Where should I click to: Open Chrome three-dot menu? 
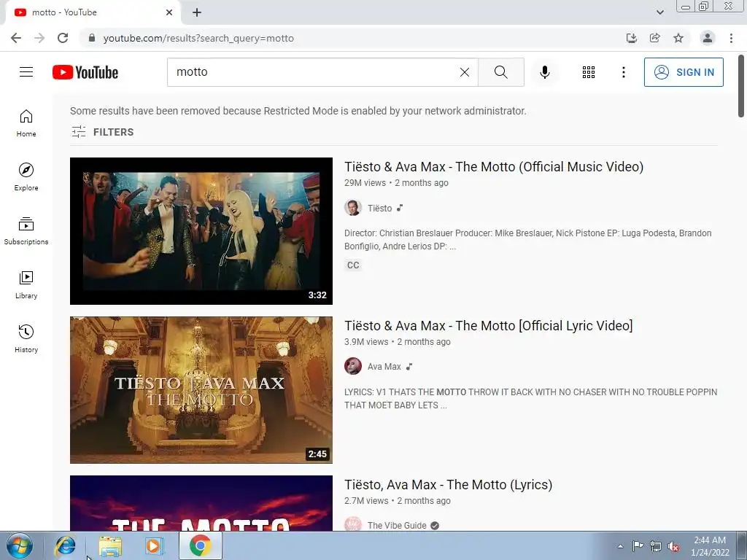(731, 38)
